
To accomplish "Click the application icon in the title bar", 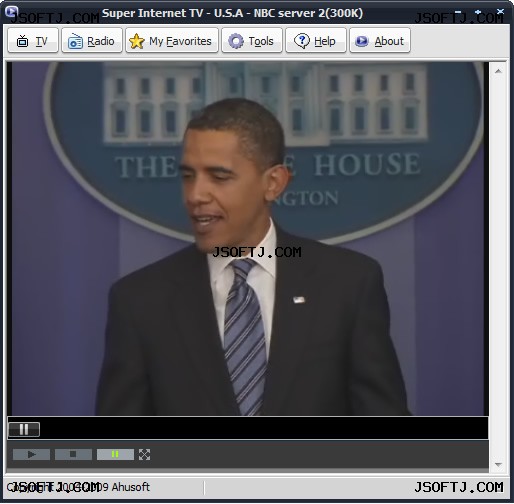I will click(x=11, y=12).
